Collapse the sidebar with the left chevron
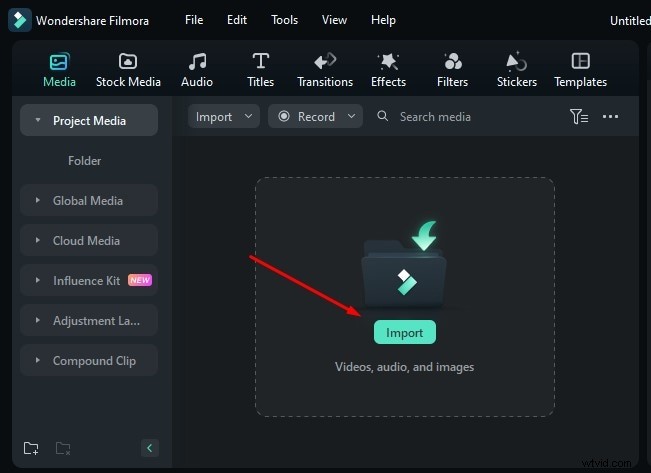 click(149, 448)
